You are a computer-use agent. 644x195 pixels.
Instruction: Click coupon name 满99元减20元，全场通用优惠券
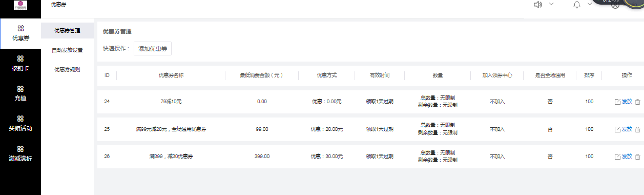(x=171, y=129)
